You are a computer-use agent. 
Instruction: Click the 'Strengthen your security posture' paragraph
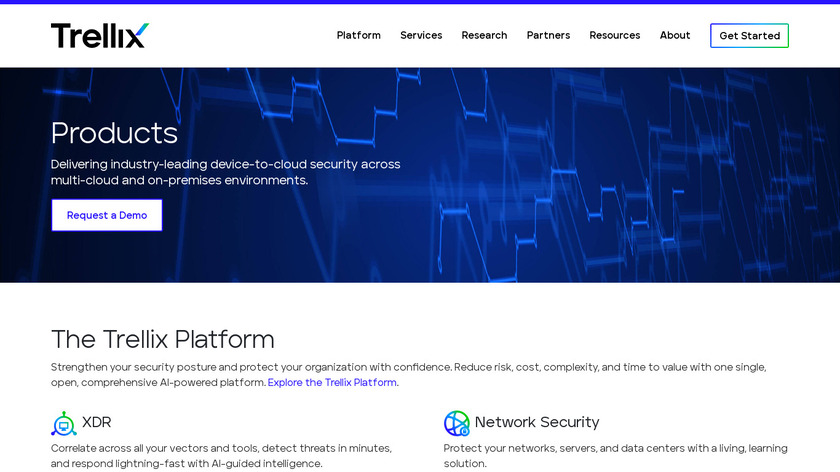tap(409, 374)
